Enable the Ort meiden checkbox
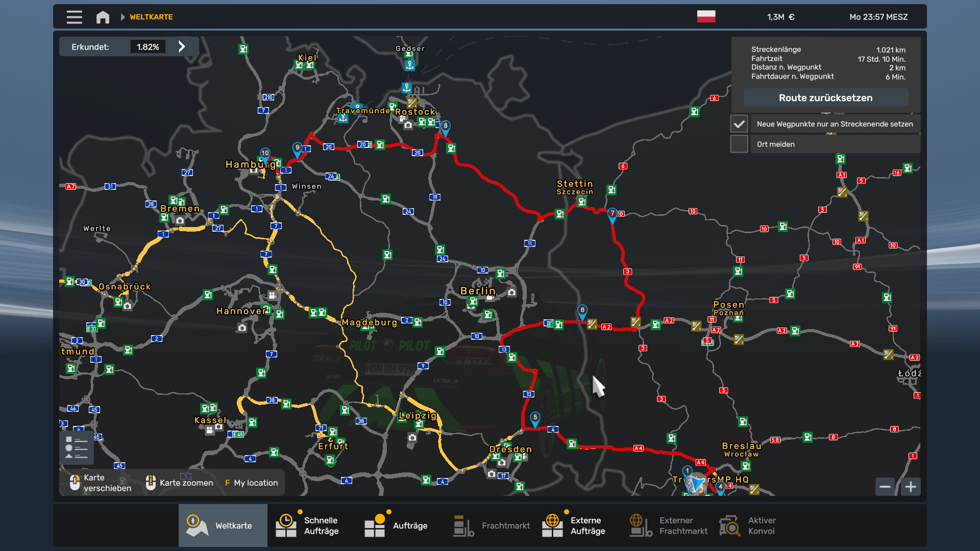 (739, 144)
